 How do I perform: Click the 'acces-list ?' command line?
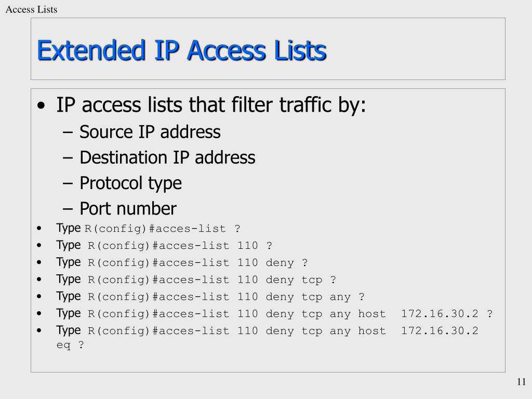tap(148, 229)
